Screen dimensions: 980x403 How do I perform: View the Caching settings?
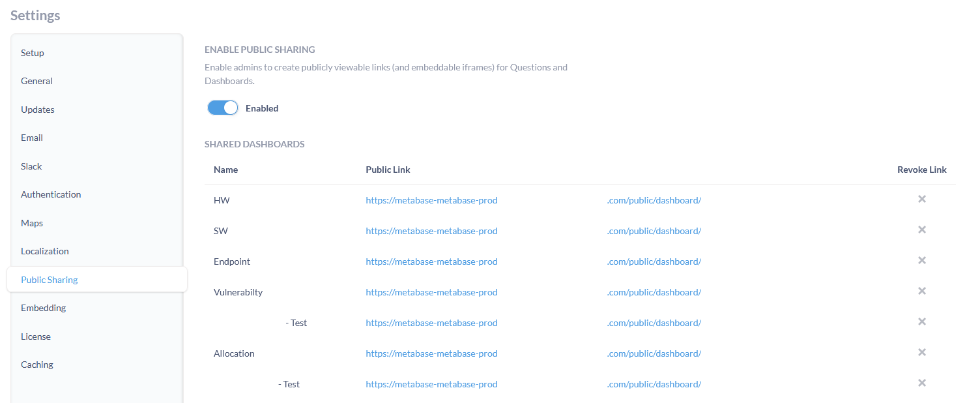point(36,364)
